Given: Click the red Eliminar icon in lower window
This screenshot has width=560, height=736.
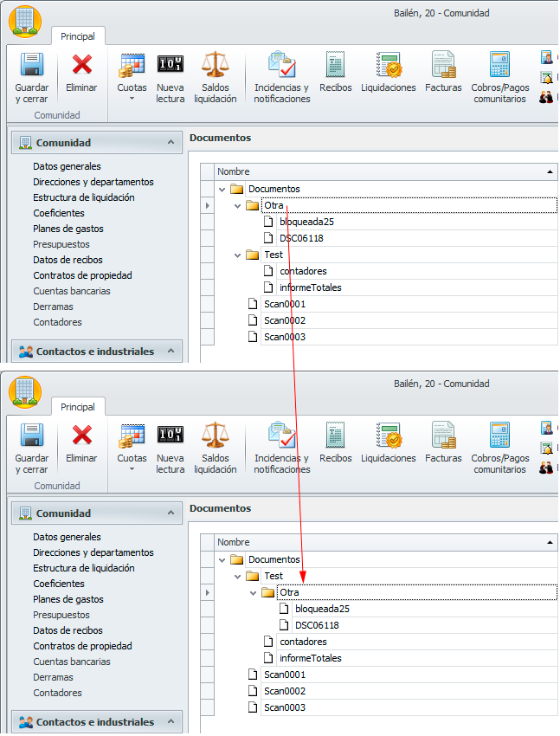Looking at the screenshot, I should [81, 436].
